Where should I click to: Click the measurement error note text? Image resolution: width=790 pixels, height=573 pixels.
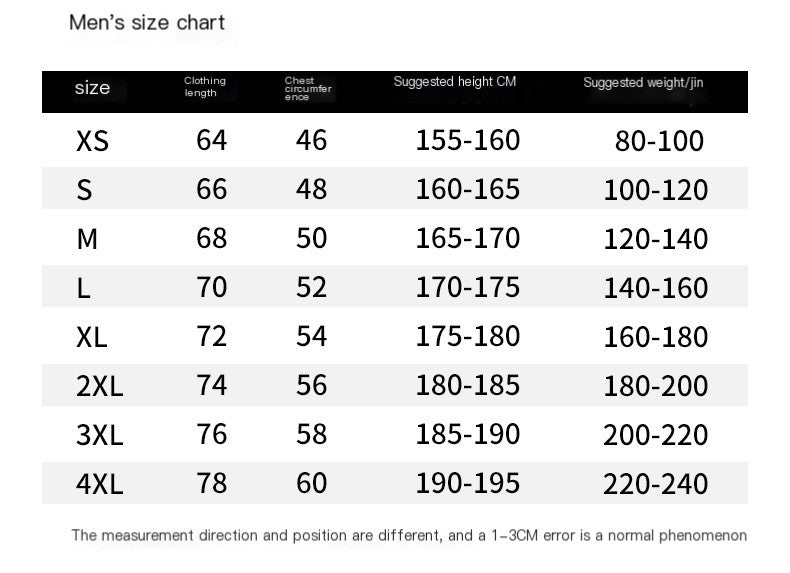(x=409, y=536)
